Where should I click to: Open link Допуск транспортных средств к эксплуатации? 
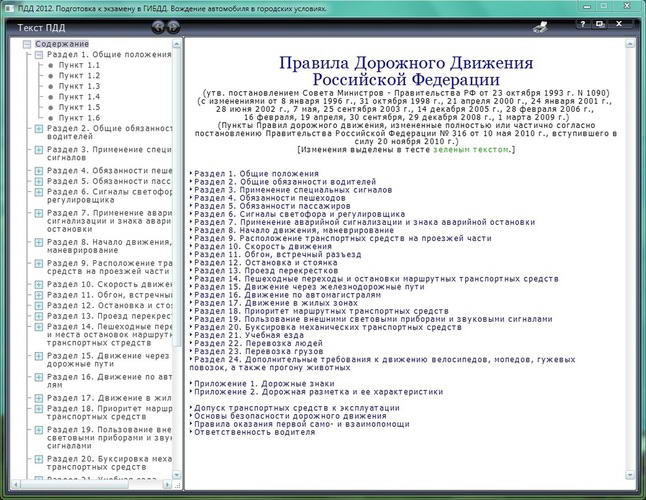click(x=297, y=408)
